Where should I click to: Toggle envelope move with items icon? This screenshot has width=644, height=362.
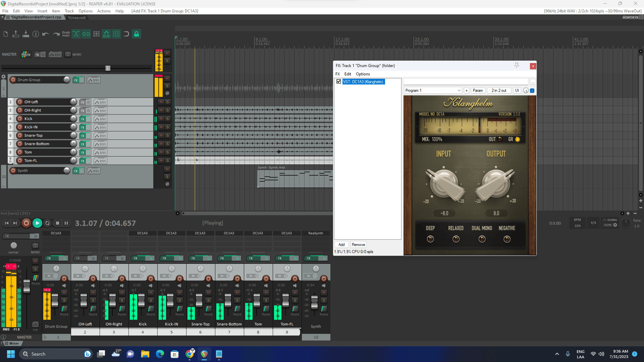(106, 34)
